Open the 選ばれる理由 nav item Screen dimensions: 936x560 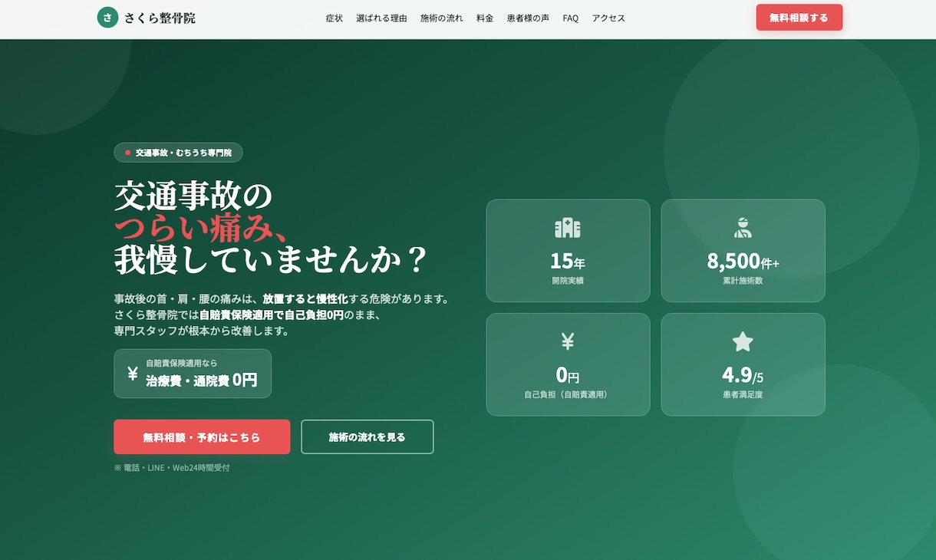[381, 18]
